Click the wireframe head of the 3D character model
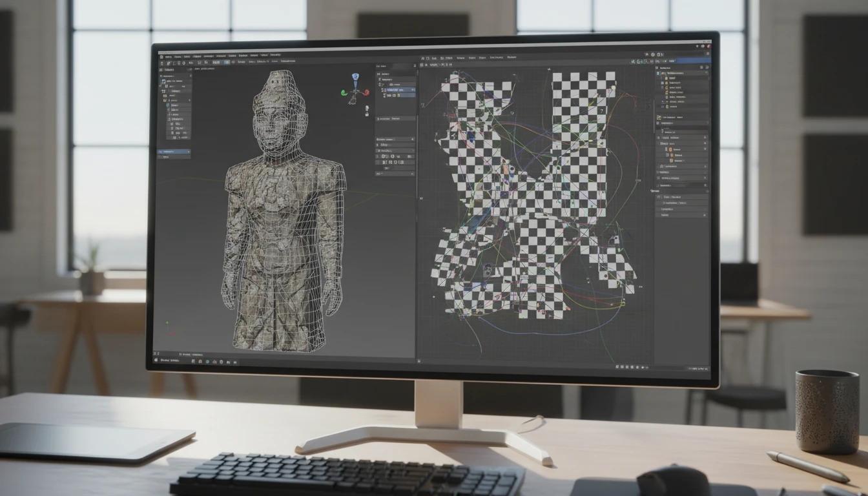 coord(281,113)
